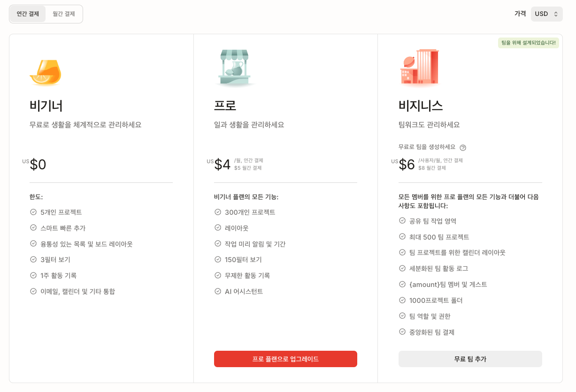The height and width of the screenshot is (392, 576).
Task: Click the 무료로 팀을 생성하세요 text
Action: 427,147
